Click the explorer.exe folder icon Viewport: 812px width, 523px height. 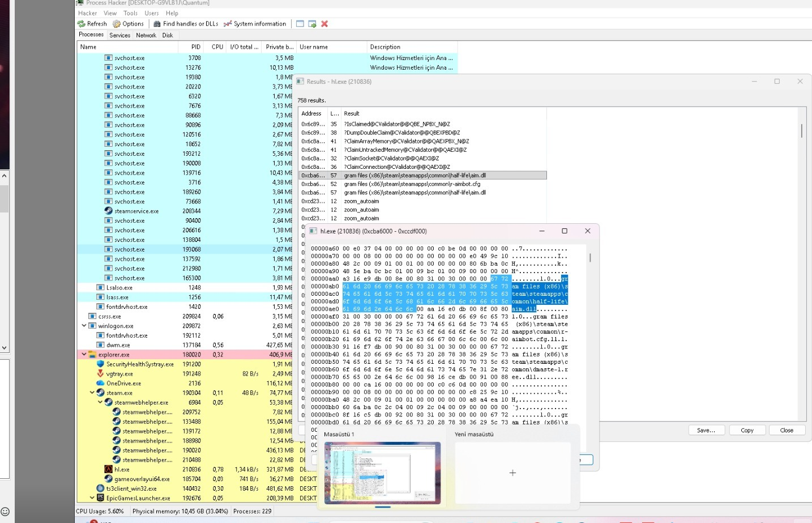[x=93, y=355]
